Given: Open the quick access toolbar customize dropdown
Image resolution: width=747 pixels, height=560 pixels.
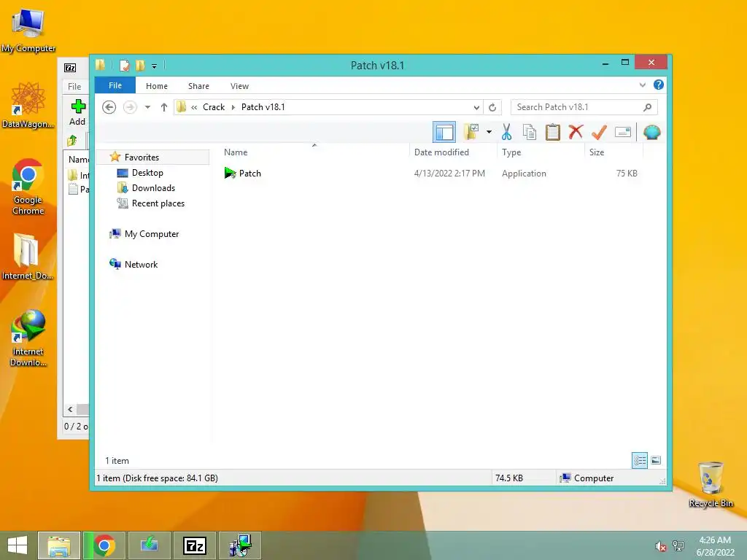Looking at the screenshot, I should pos(155,66).
